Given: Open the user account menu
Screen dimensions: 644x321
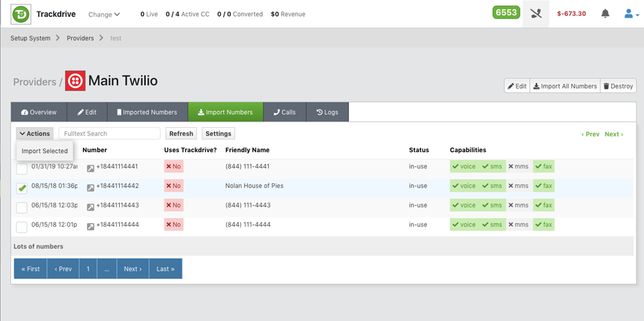Looking at the screenshot, I should [632, 14].
